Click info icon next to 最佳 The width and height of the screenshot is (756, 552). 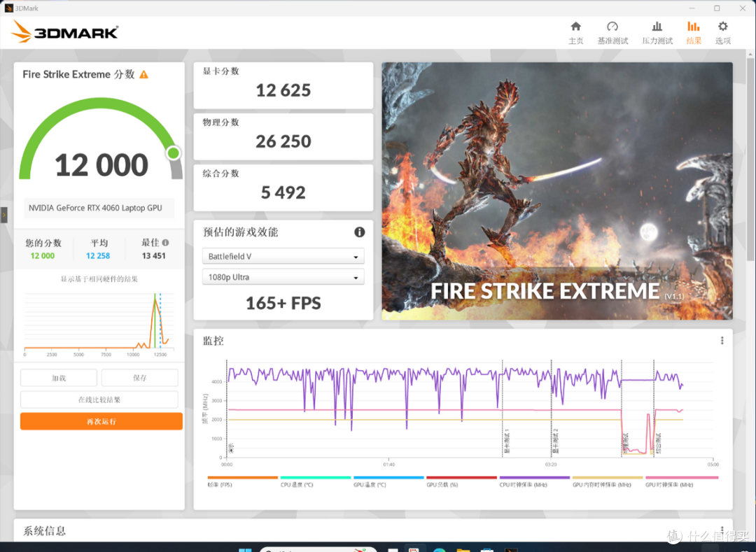click(x=165, y=243)
